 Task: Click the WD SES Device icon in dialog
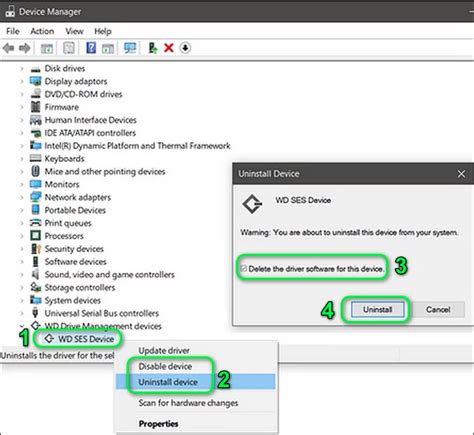pyautogui.click(x=252, y=204)
